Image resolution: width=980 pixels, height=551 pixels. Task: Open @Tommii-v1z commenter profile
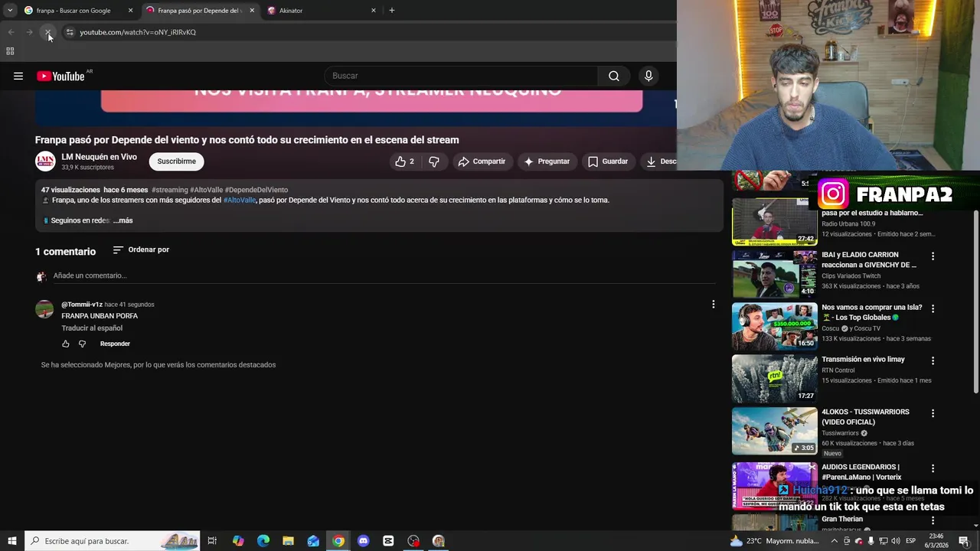(82, 305)
